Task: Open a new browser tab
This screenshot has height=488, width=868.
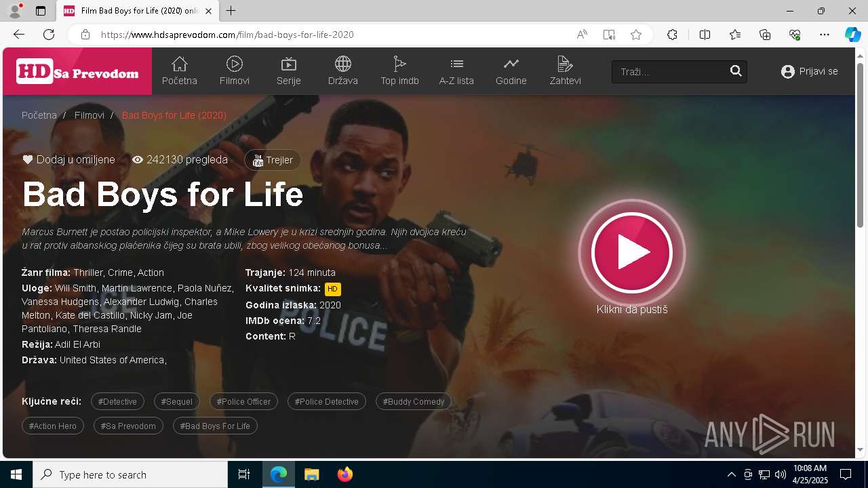Action: 231,11
